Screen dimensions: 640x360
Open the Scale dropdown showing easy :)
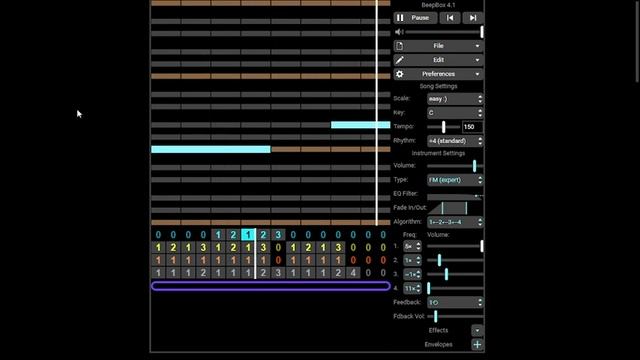point(455,99)
